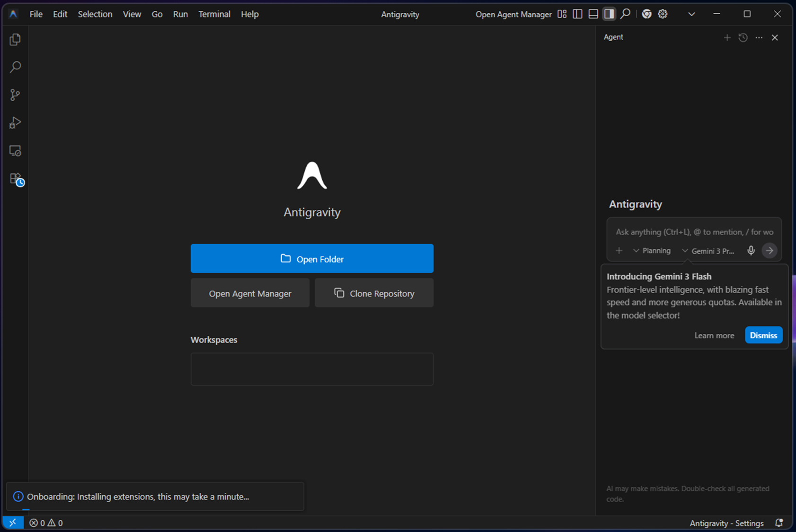Toggle the Agent secondary side bar
The height and width of the screenshot is (532, 796).
[x=609, y=14]
